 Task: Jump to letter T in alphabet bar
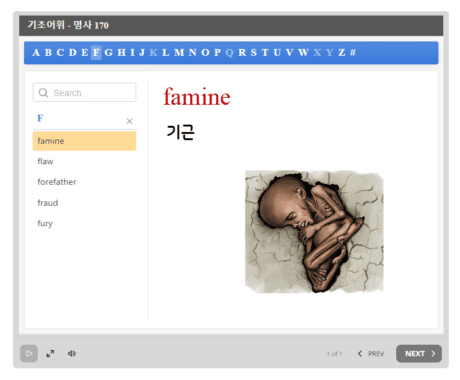[265, 53]
